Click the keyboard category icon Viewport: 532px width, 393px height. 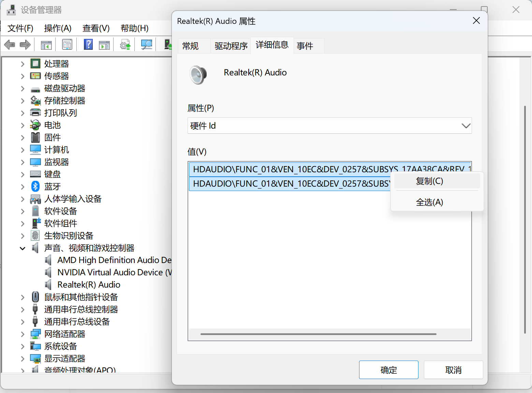click(x=35, y=174)
